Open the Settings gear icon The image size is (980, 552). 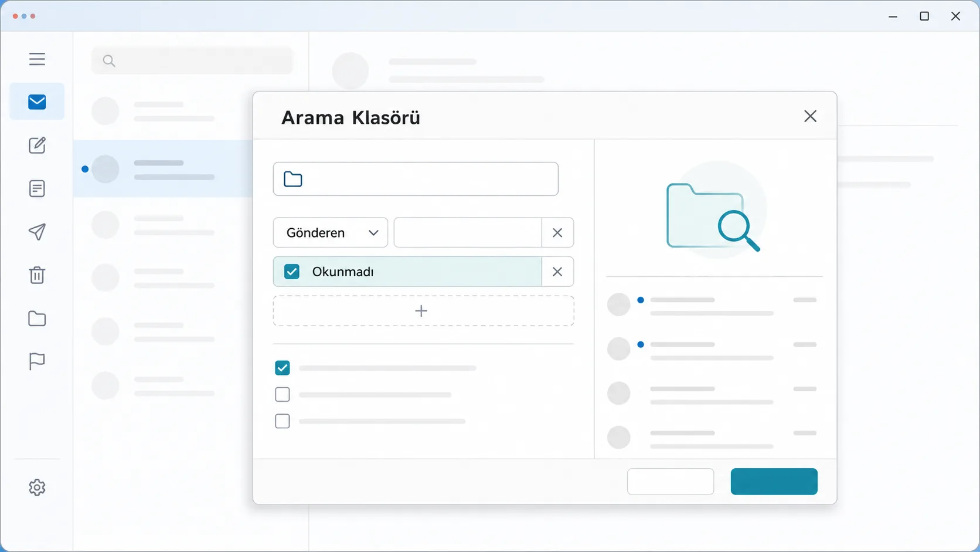pyautogui.click(x=37, y=487)
